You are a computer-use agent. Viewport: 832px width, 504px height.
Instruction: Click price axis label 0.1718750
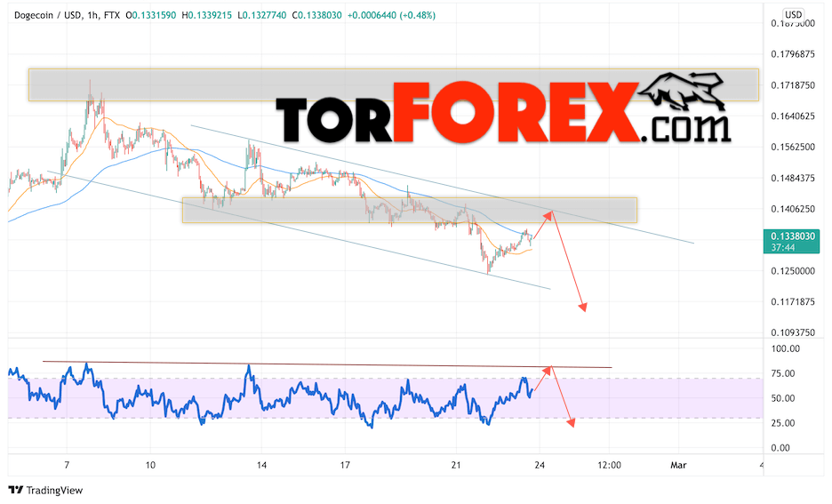pyautogui.click(x=793, y=84)
